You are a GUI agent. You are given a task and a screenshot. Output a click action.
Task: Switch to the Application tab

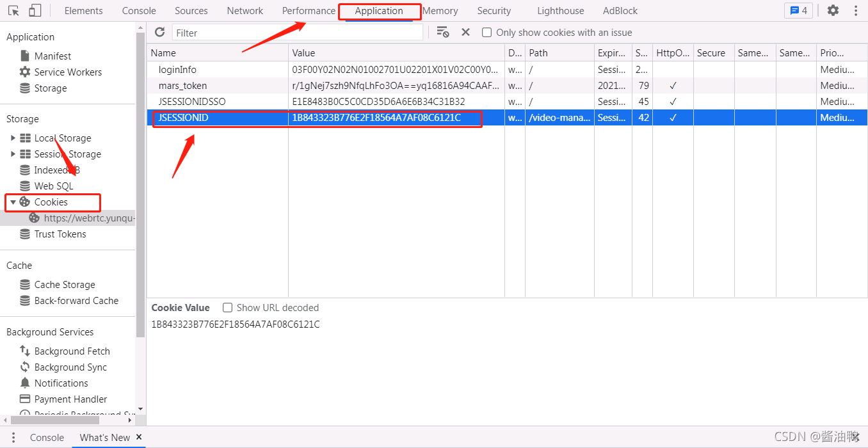[x=379, y=11]
